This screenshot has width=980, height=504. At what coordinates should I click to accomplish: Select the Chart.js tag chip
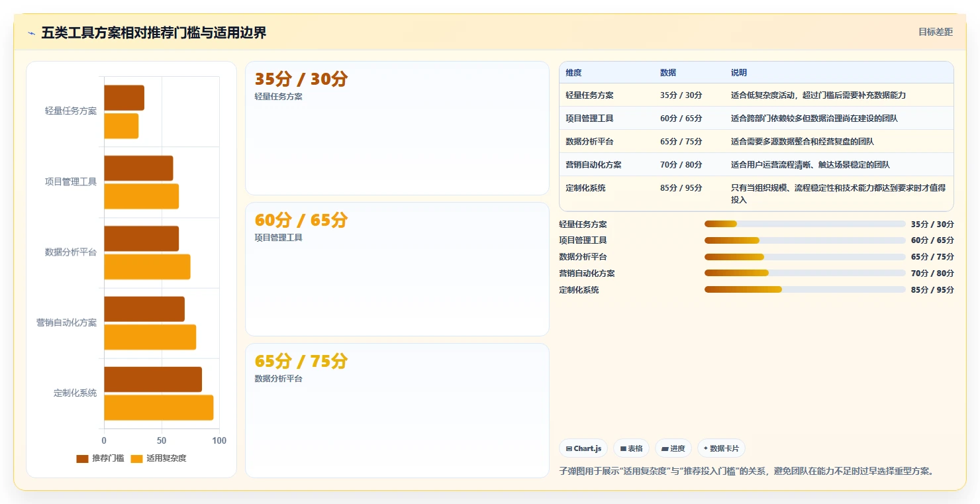(583, 448)
